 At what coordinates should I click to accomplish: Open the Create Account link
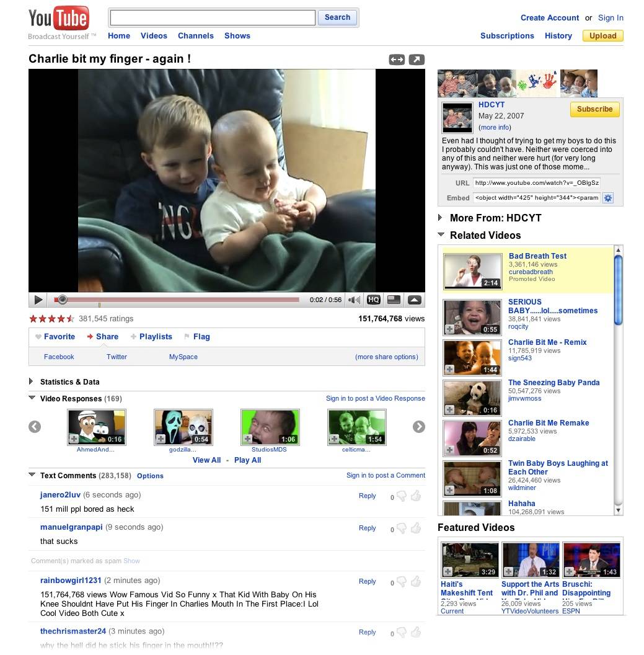pyautogui.click(x=549, y=18)
